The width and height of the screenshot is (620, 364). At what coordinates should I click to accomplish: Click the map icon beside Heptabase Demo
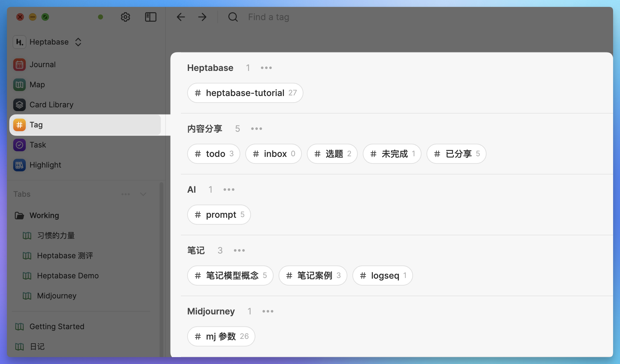click(x=27, y=276)
